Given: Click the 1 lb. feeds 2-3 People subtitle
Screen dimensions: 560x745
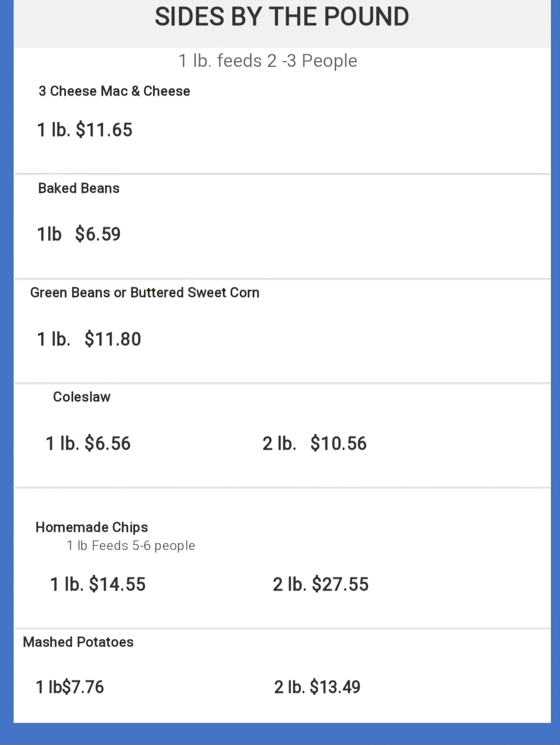Looking at the screenshot, I should click(268, 61).
